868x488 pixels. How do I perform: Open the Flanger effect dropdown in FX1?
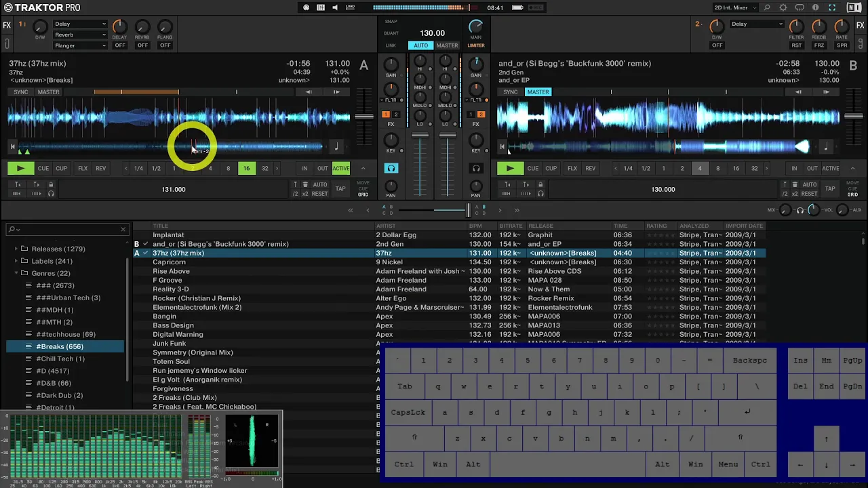(x=80, y=45)
